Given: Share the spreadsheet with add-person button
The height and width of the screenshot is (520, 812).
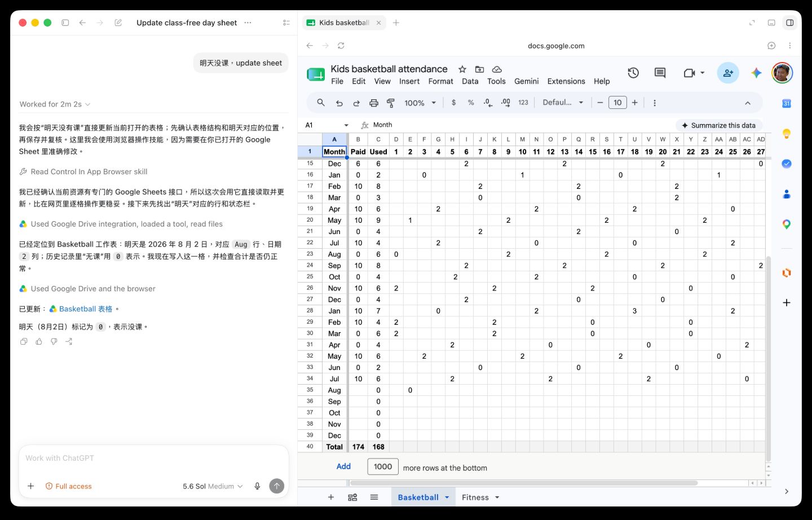Looking at the screenshot, I should [728, 73].
